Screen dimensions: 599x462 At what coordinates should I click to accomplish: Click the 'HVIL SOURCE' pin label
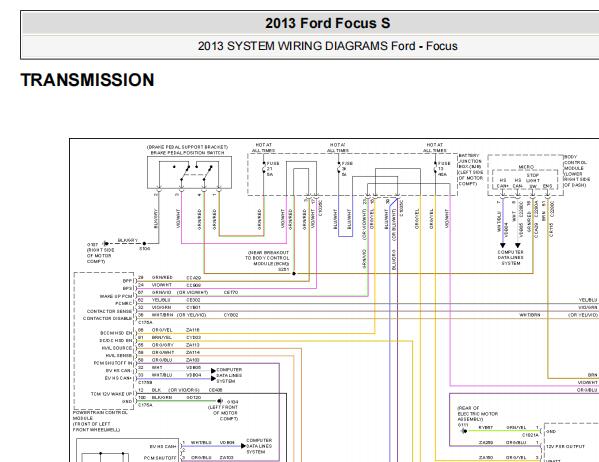click(x=117, y=348)
